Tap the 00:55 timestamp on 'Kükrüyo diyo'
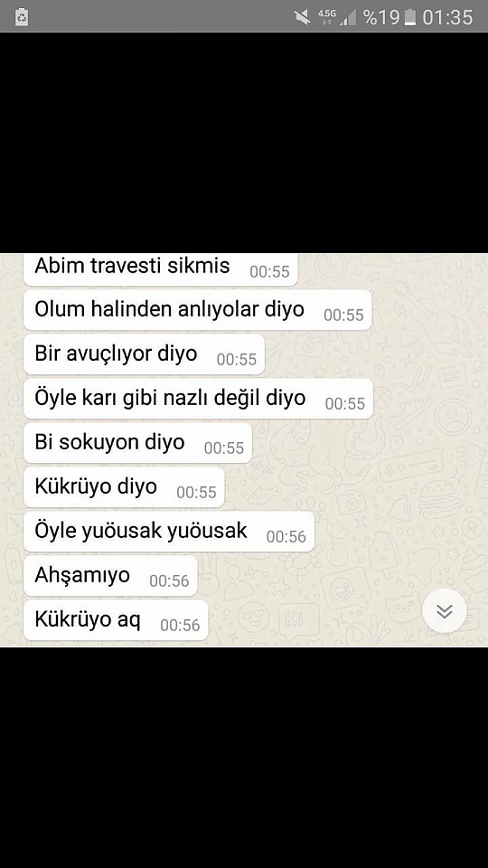 coord(196,492)
